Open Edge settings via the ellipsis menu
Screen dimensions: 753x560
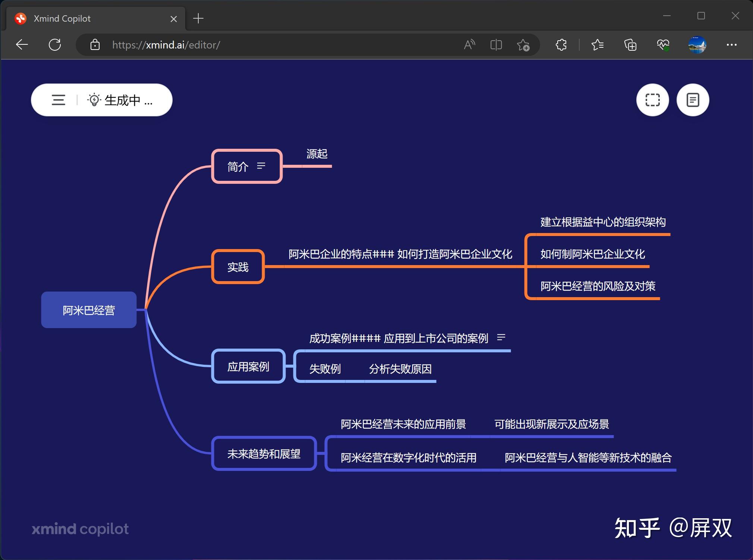(x=731, y=44)
